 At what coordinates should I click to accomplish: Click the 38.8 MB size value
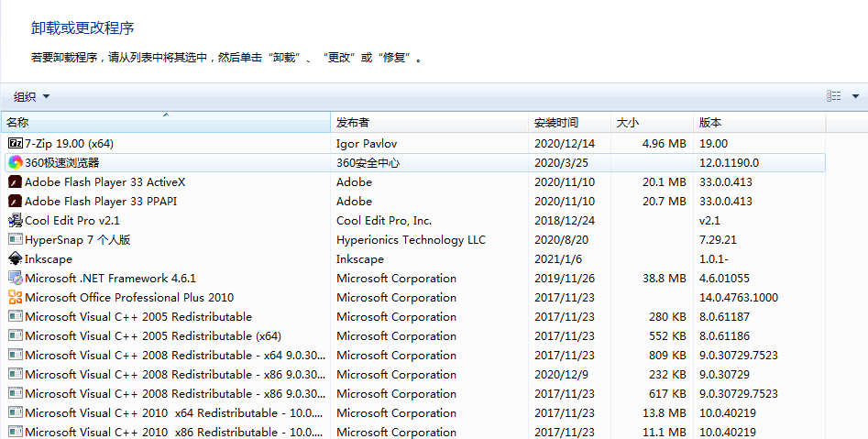[665, 279]
